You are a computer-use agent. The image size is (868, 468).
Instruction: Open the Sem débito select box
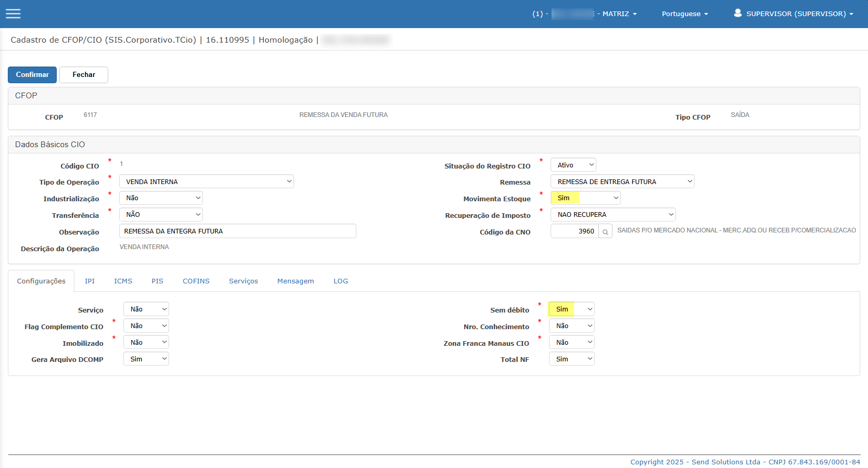tap(572, 309)
